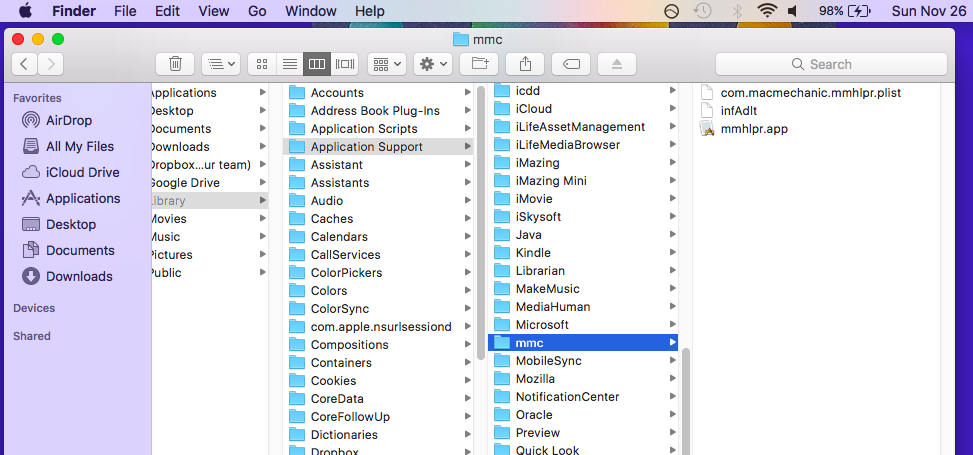Click the Edit Tags toolbar button
This screenshot has width=973, height=455.
[x=572, y=64]
